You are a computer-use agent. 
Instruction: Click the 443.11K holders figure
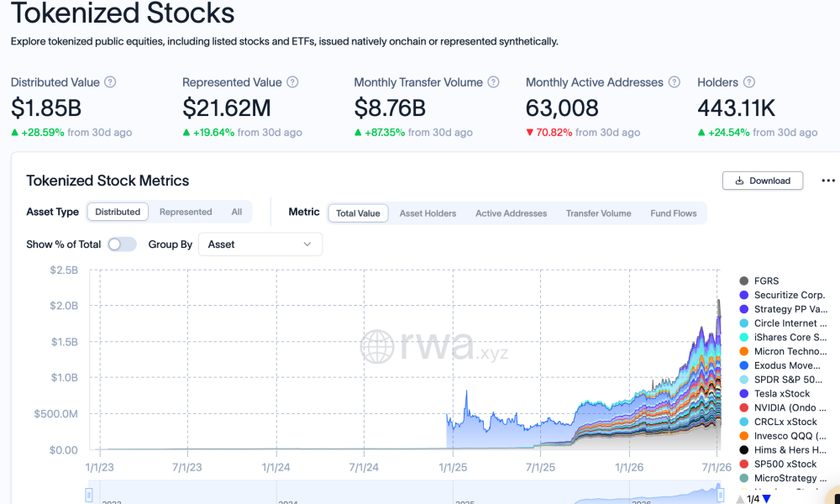pyautogui.click(x=736, y=108)
